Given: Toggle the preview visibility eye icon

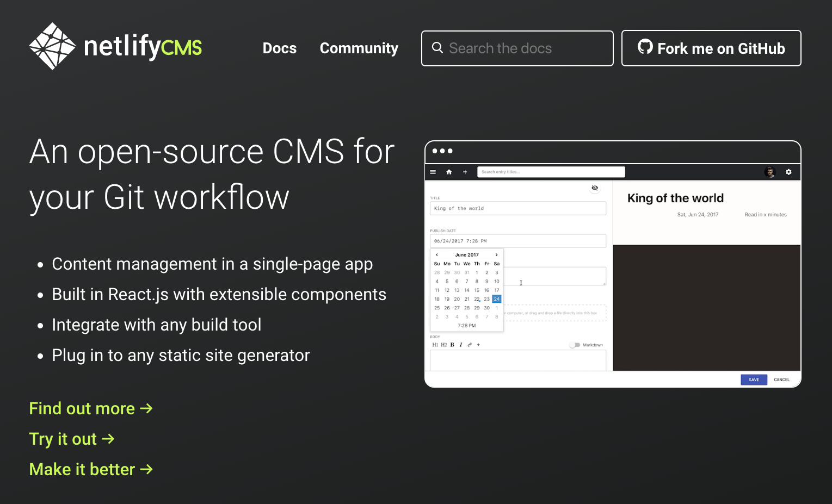Looking at the screenshot, I should [595, 188].
